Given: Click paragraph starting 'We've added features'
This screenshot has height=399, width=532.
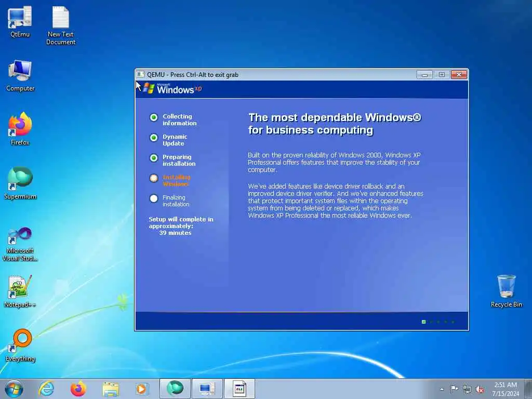Looking at the screenshot, I should (336, 201).
